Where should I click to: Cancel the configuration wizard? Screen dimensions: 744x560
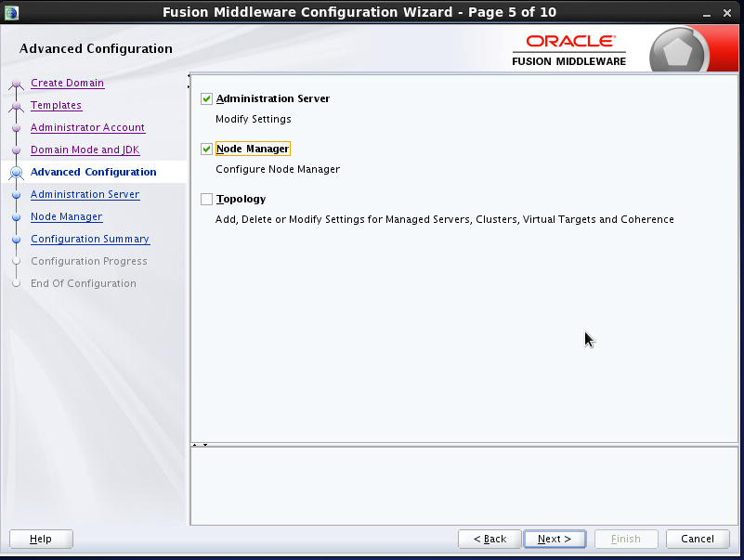(697, 539)
